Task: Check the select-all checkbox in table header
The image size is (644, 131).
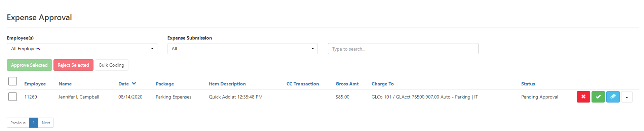Action: pyautogui.click(x=12, y=81)
